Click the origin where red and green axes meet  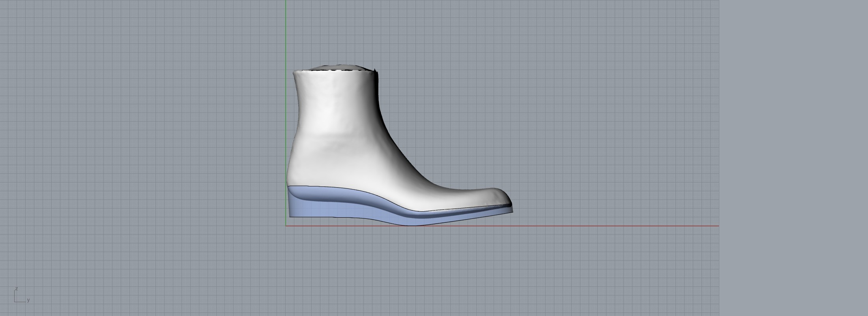pos(286,226)
